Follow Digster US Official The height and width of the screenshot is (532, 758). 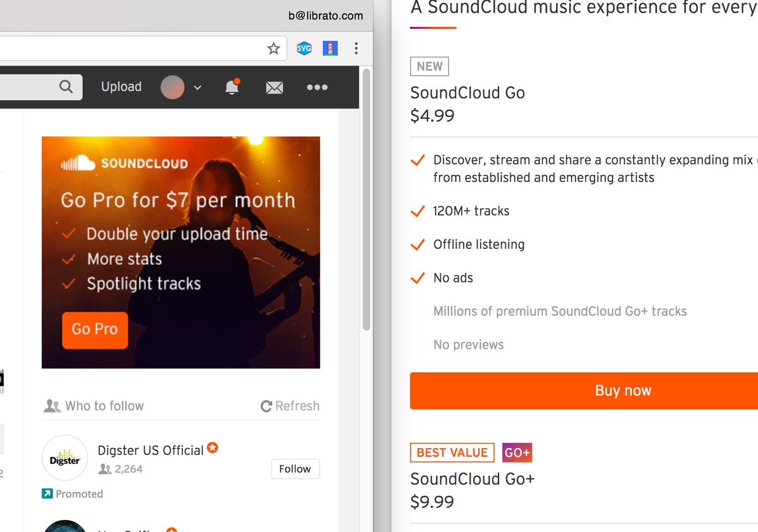point(295,469)
